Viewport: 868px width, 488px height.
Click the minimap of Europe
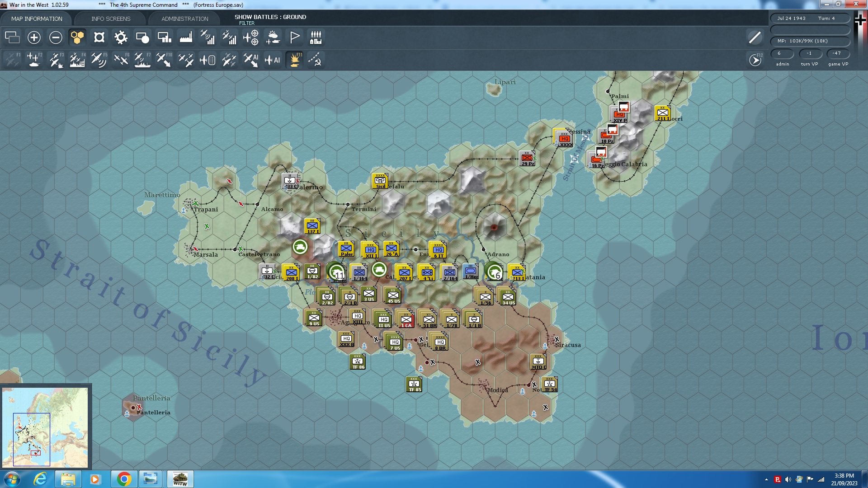[x=45, y=427]
